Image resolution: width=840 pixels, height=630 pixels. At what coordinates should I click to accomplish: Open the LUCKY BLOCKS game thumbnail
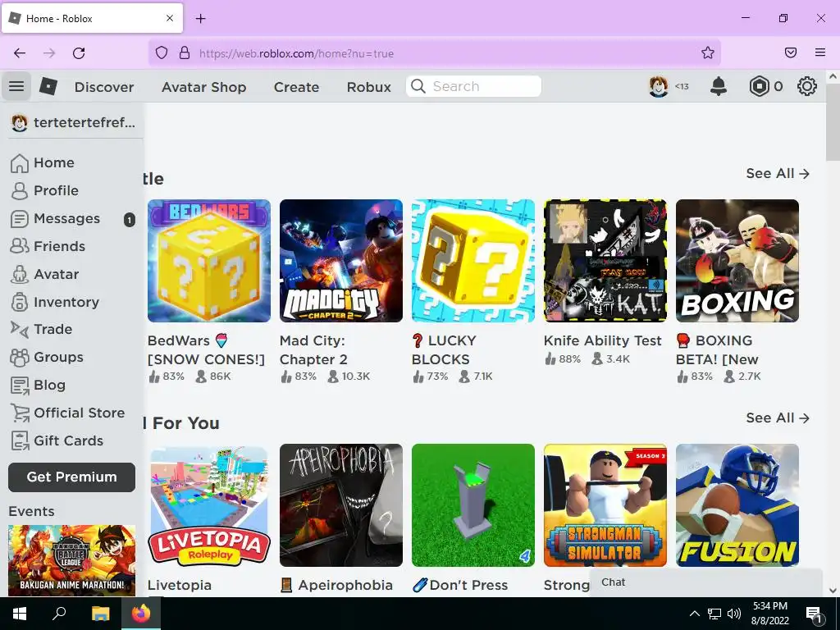[x=473, y=260]
